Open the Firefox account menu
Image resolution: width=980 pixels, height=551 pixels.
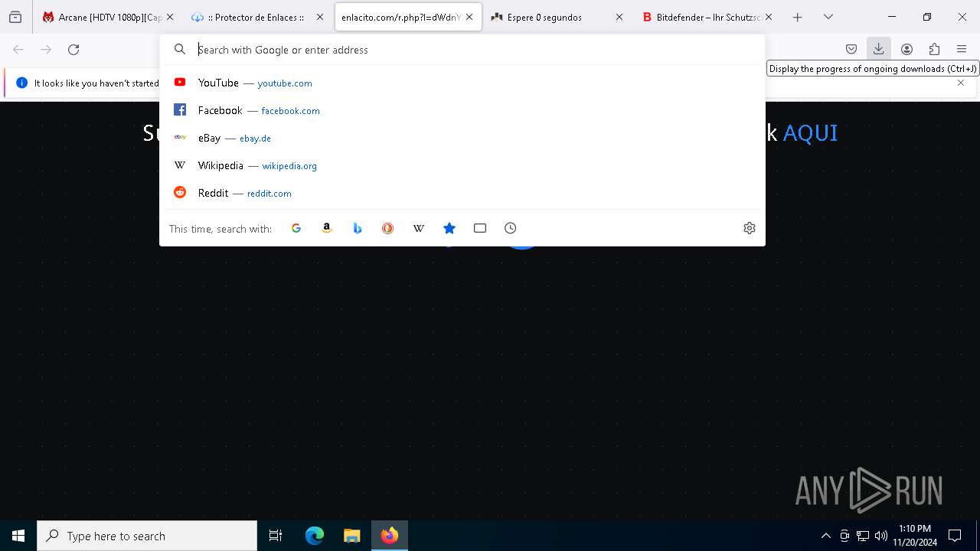pos(906,50)
